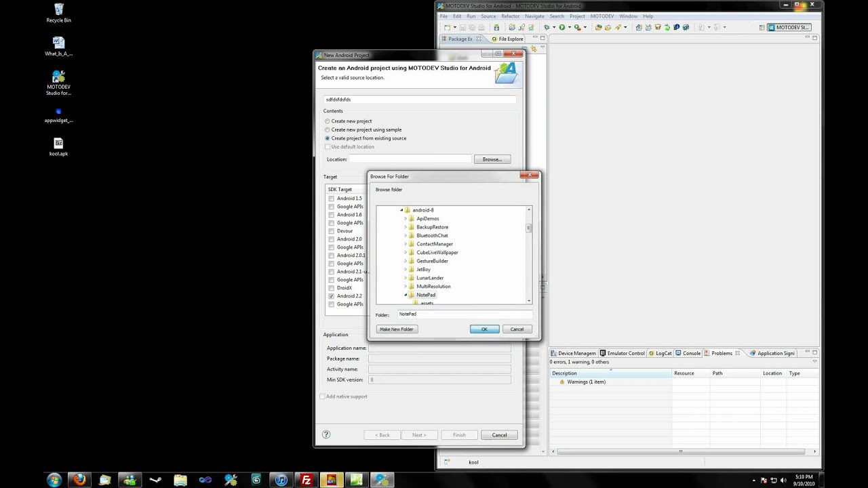Collapse the NotePad folder

(x=406, y=295)
